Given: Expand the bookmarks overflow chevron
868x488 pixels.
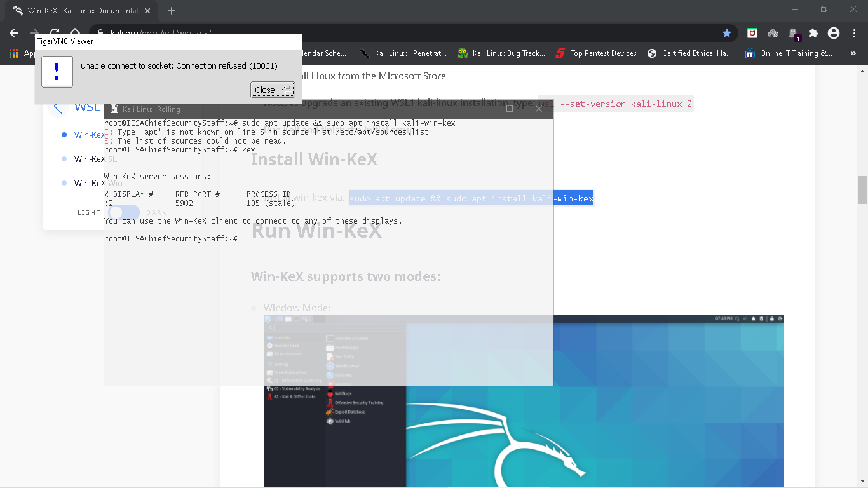Looking at the screenshot, I should click(x=853, y=53).
